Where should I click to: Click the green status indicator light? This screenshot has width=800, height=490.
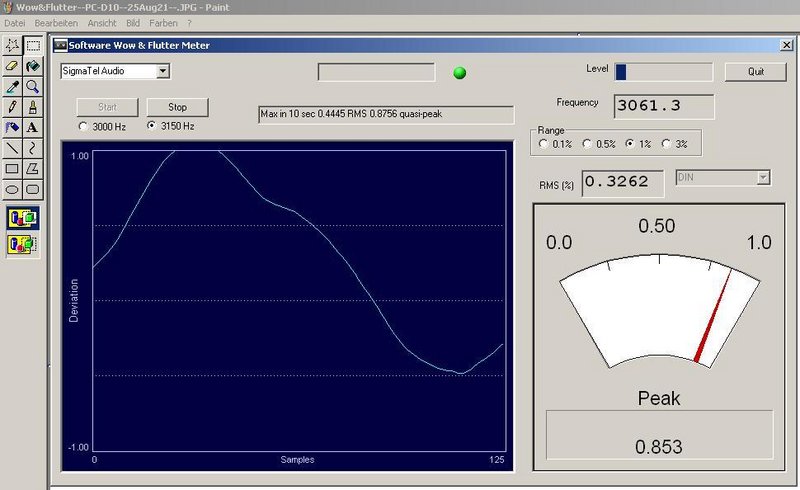coord(460,73)
